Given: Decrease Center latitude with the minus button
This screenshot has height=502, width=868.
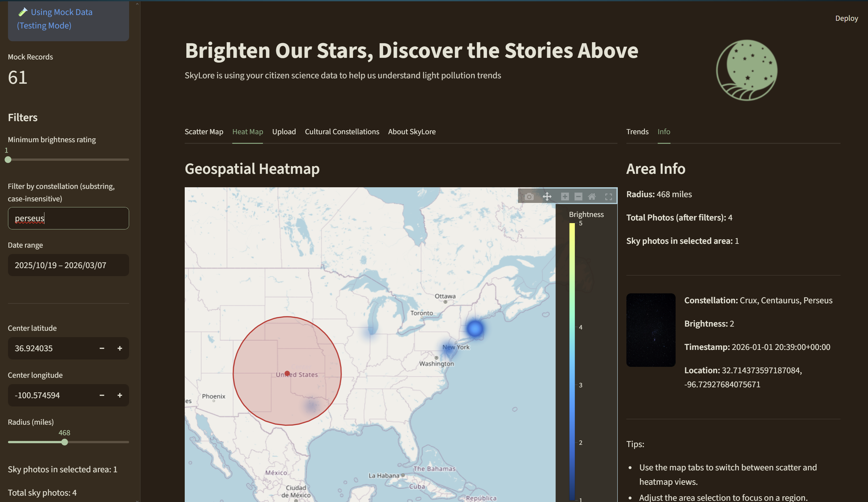Looking at the screenshot, I should pos(102,348).
